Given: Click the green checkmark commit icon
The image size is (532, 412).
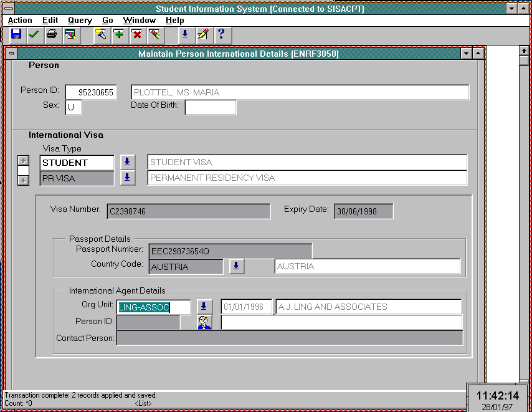Looking at the screenshot, I should click(33, 34).
